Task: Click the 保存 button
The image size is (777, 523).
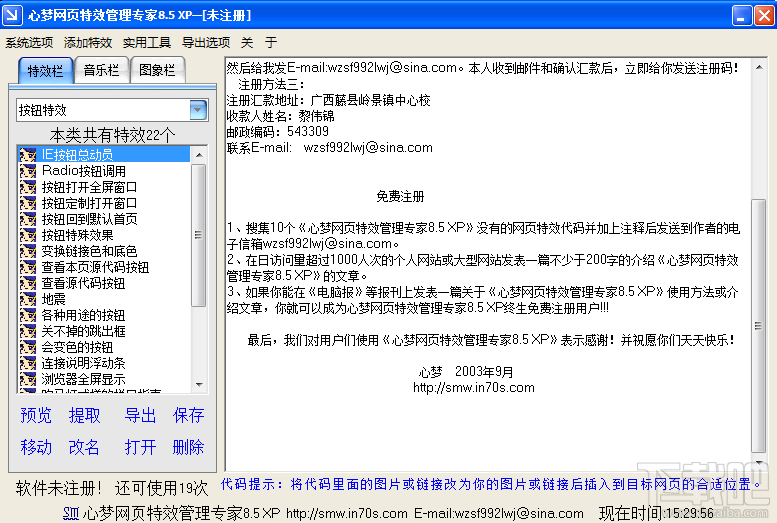Action: (x=188, y=415)
